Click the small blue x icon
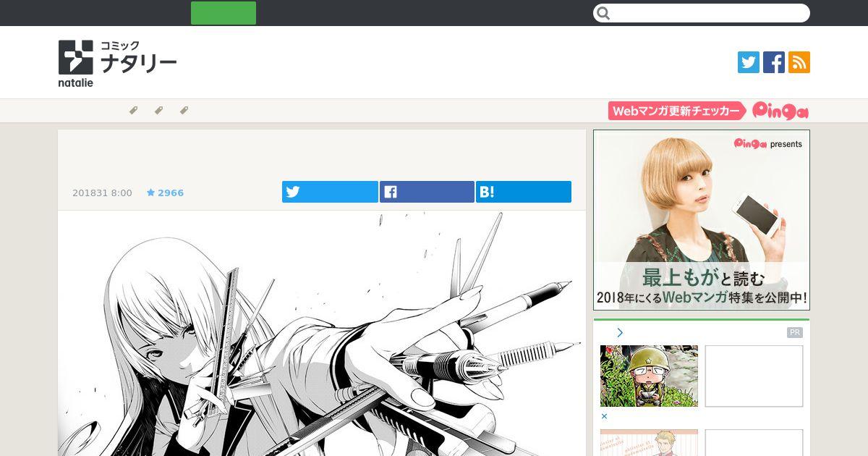Screen dimensions: 868x456 605,416
